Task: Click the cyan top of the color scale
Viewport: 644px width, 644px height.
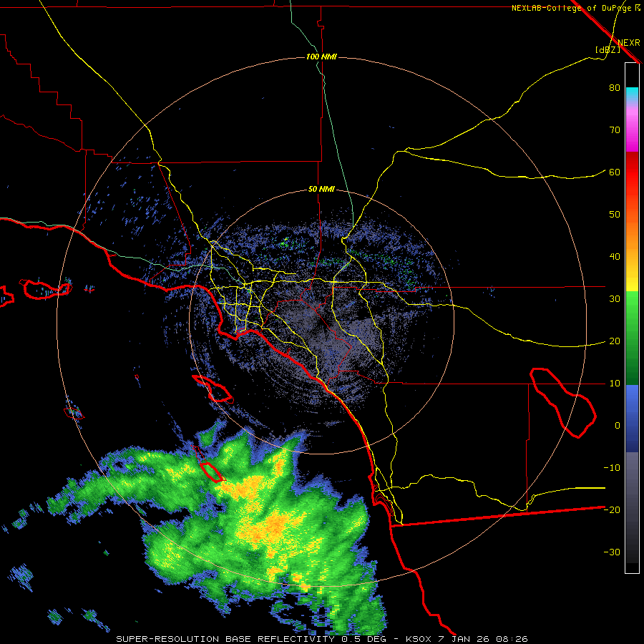Action: pos(632,94)
